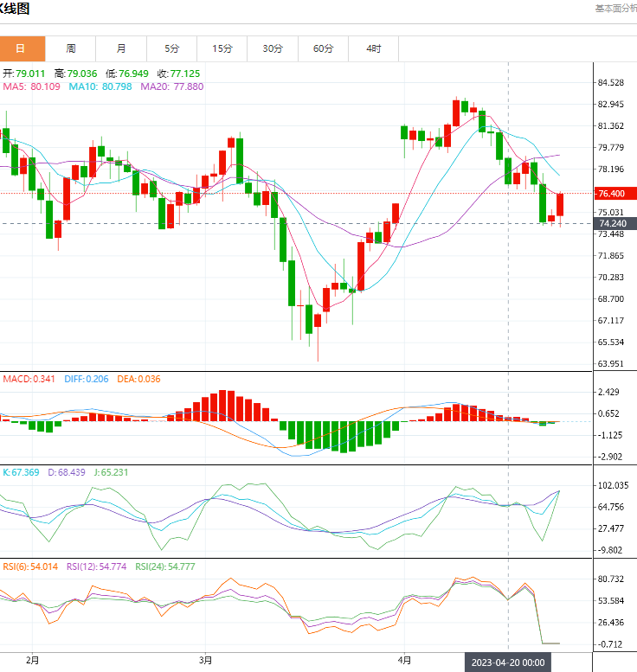637x672 pixels.
Task: Click the MA5 indicator label
Action: coord(31,86)
